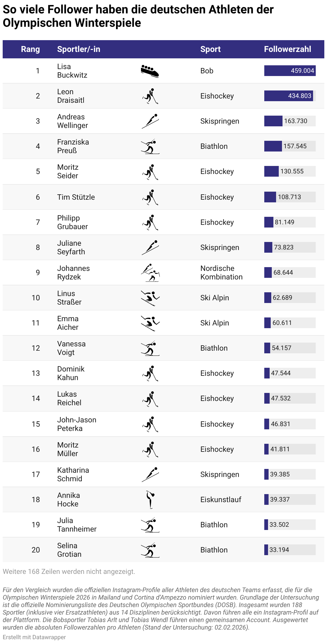Click the ski jumping icon beside Katharina Schmid
The image size is (327, 644).
pyautogui.click(x=150, y=475)
